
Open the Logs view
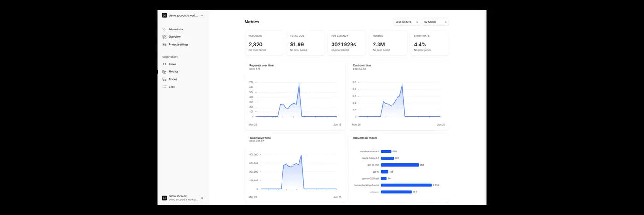pyautogui.click(x=172, y=87)
